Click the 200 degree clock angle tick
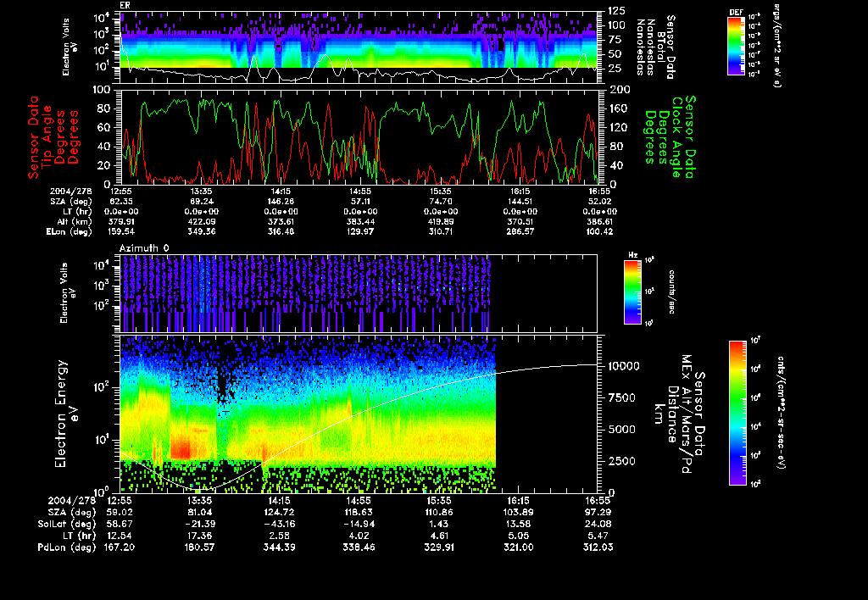The width and height of the screenshot is (868, 600). [620, 90]
